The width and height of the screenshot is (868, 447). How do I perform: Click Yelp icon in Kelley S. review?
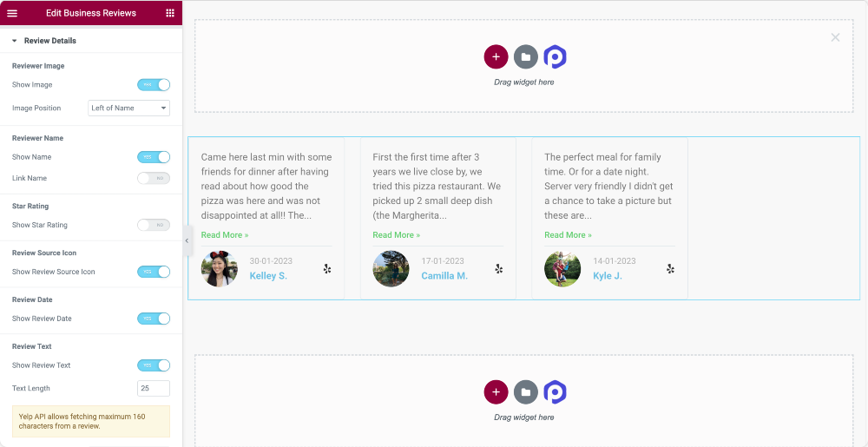pyautogui.click(x=327, y=269)
